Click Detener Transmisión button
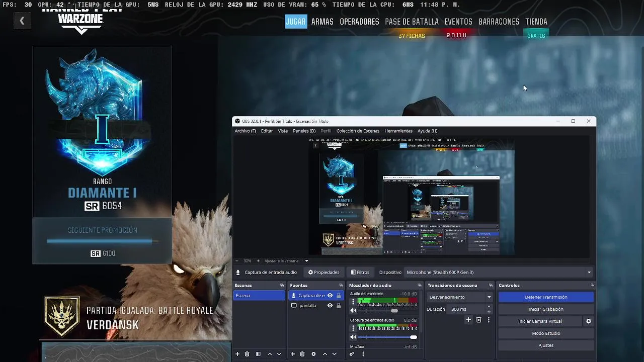The width and height of the screenshot is (644, 362). [546, 297]
